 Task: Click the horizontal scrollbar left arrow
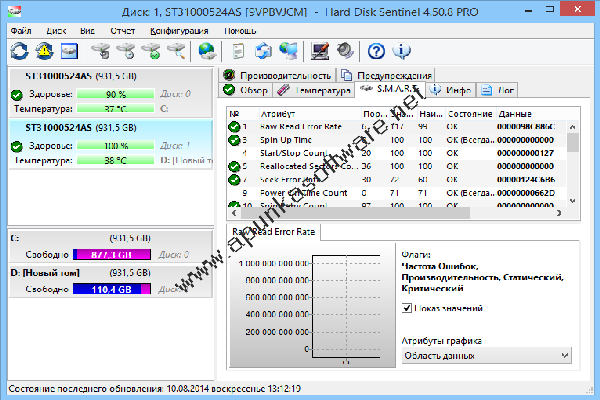(234, 213)
